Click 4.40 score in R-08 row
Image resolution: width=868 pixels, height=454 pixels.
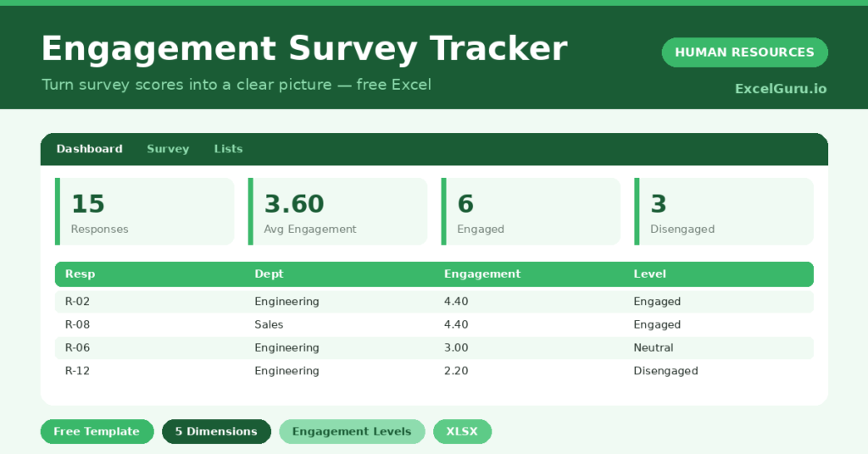click(456, 324)
